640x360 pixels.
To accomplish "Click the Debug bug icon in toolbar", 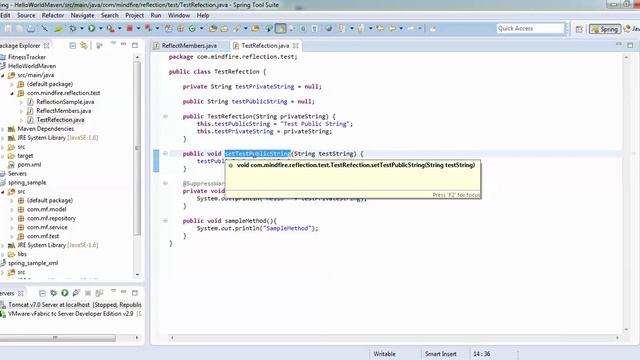I will [73, 28].
